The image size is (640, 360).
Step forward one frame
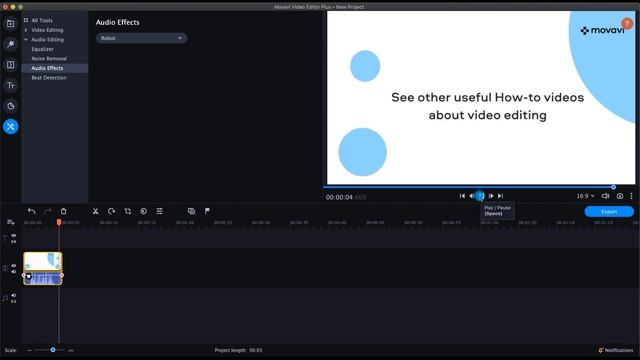(491, 196)
